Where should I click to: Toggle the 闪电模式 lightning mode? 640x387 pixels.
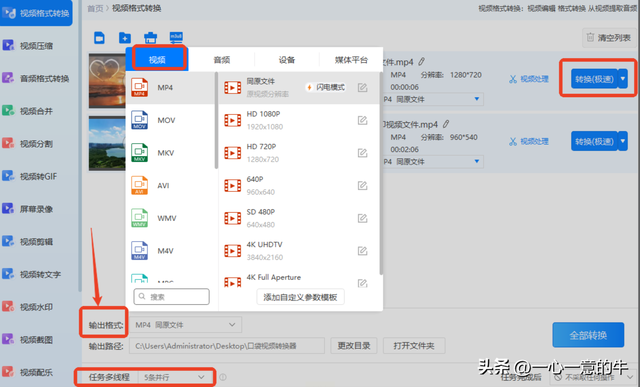coord(326,87)
